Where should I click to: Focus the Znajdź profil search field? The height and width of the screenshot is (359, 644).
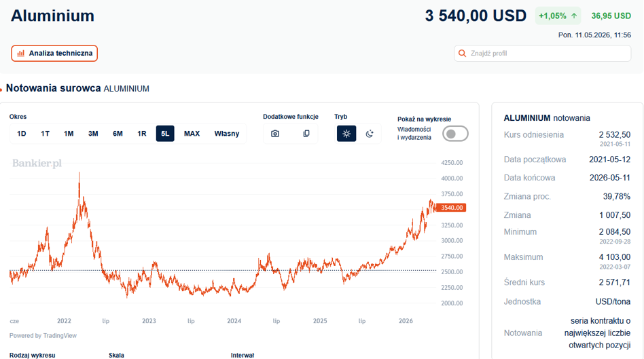[x=542, y=54]
